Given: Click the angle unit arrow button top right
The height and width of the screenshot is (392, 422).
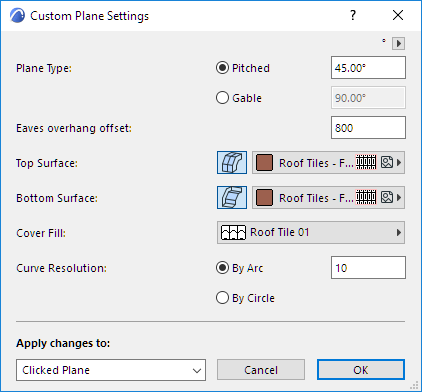Looking at the screenshot, I should (x=399, y=43).
